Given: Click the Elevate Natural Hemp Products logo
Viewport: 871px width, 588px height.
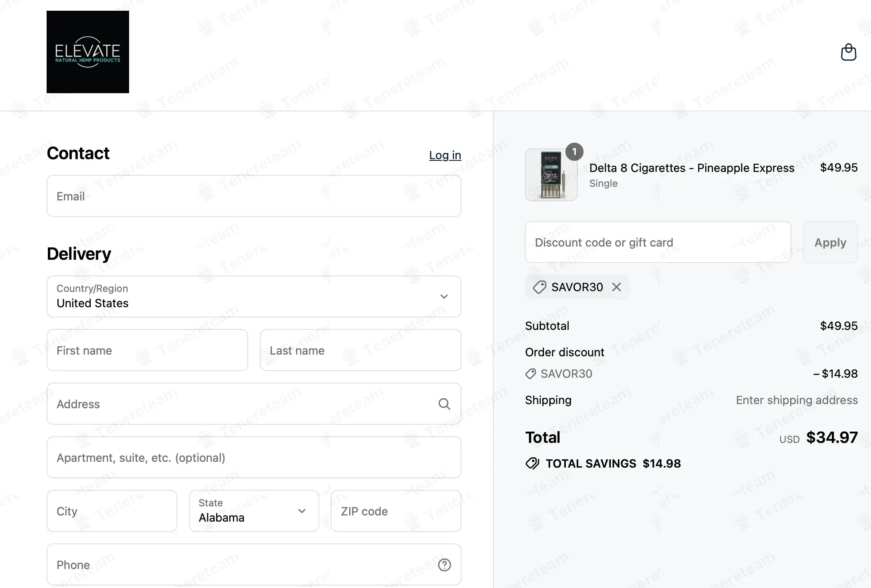Looking at the screenshot, I should (88, 52).
